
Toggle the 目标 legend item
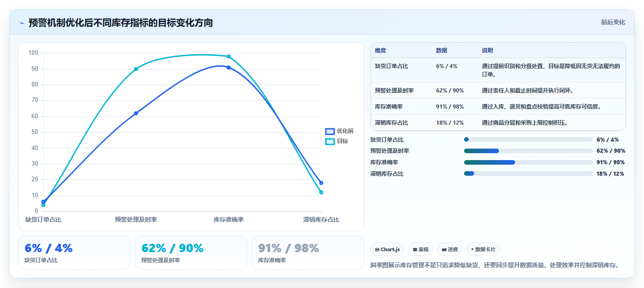coord(337,141)
